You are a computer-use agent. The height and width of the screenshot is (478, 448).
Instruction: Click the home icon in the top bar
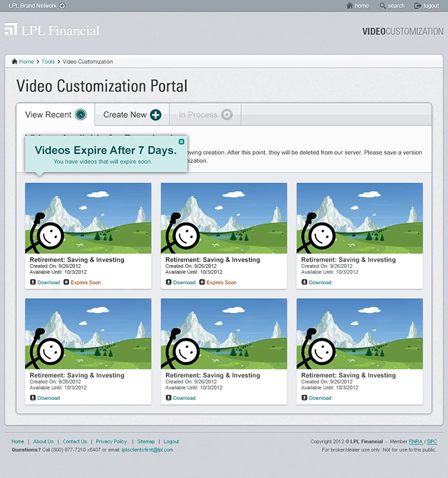click(349, 6)
